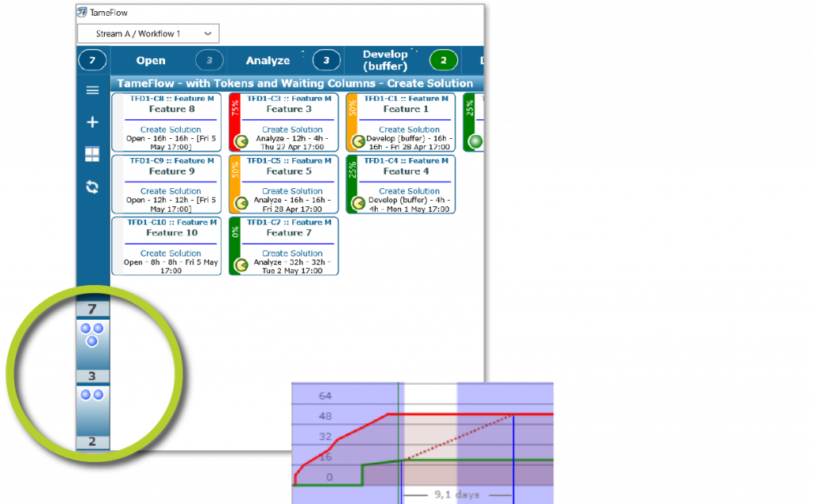Viewport: 813px width, 504px height.
Task: Click 'Mon 1 May 17:00' due date on Feature 4
Action: pos(416,209)
